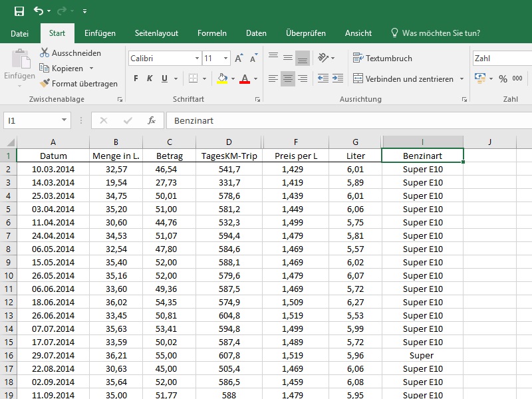Open Insert Function fx dialog
Viewport: 532px width, 399px height.
click(152, 120)
